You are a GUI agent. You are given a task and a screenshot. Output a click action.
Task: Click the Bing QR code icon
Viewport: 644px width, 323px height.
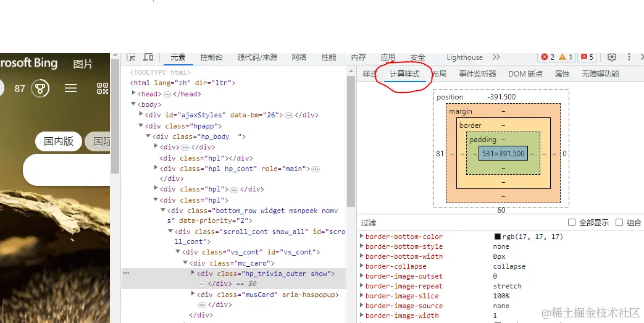click(x=102, y=88)
